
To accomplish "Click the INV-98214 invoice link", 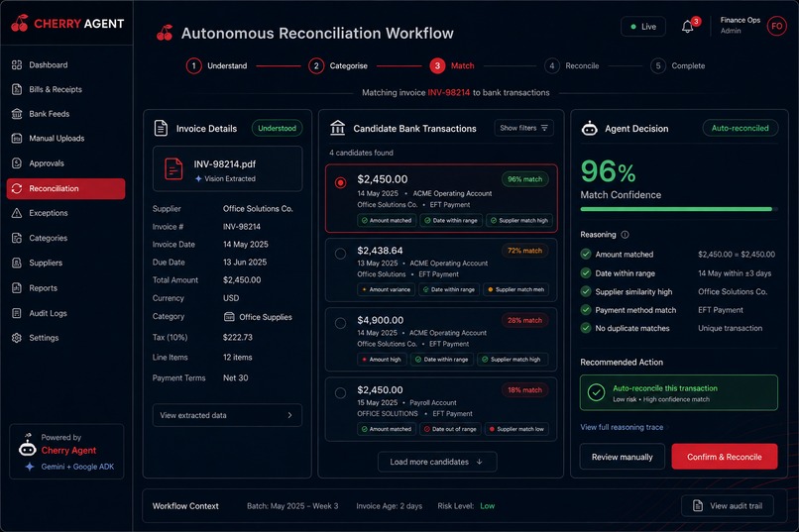I will (x=448, y=93).
